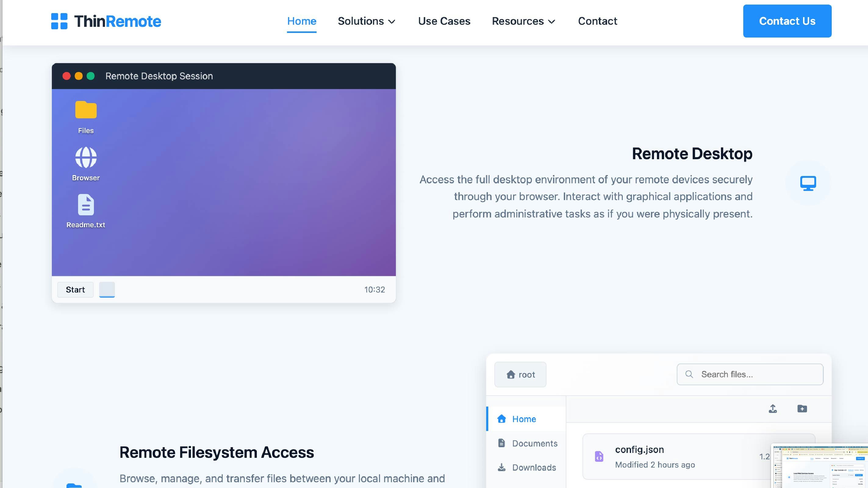Click the Remote Filesystem Access heading

click(x=217, y=452)
